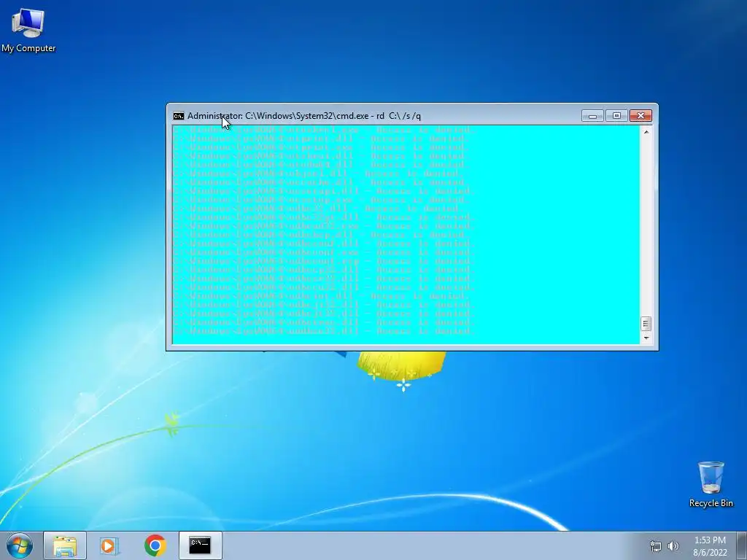Click the cmd.exe window title bar text
This screenshot has width=747, height=560.
point(304,116)
